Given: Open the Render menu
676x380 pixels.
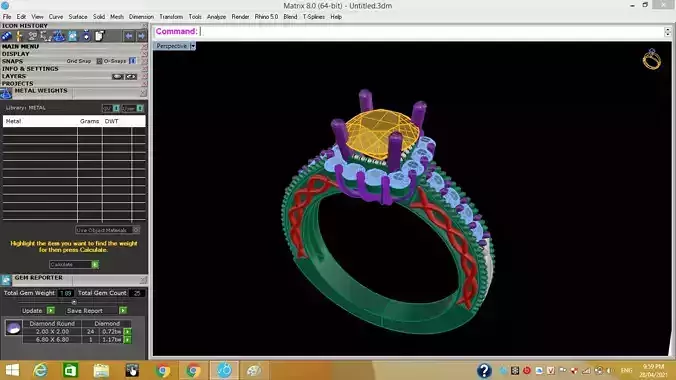Looking at the screenshot, I should coord(240,17).
